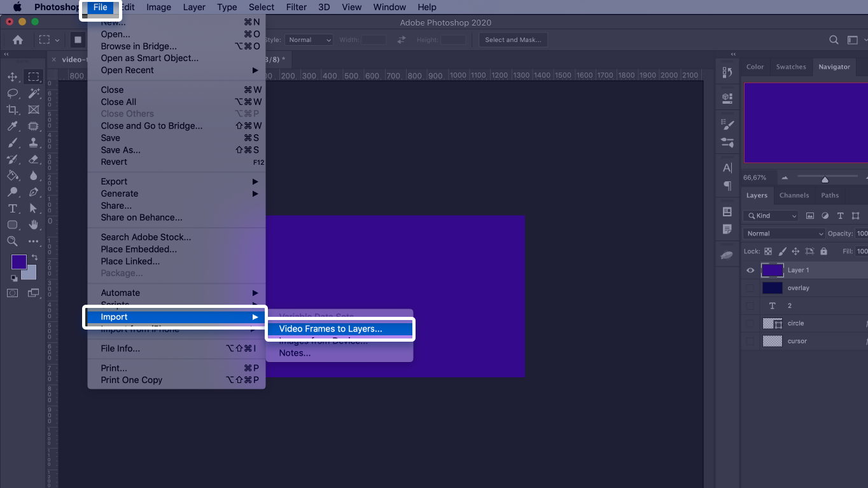
Task: Choose Video Frames to Layers
Action: 340,329
